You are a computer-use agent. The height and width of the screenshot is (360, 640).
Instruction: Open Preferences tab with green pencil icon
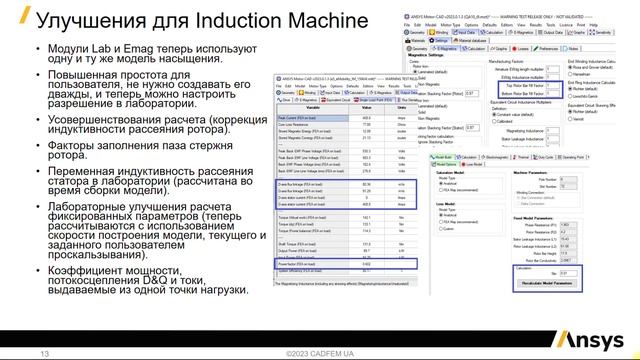(546, 49)
